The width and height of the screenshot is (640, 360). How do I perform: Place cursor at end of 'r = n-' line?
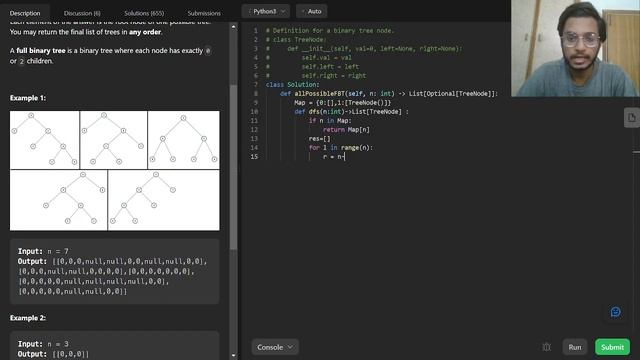coord(345,156)
